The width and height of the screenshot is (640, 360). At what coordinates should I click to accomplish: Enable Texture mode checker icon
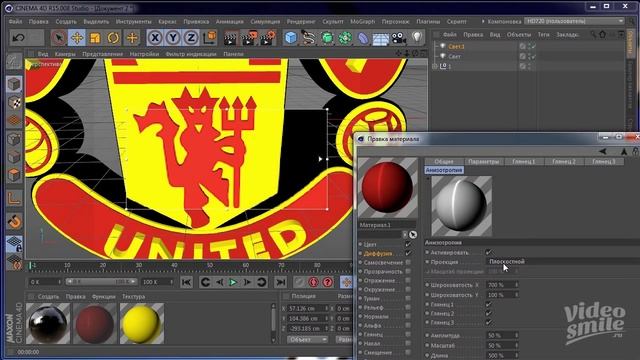click(14, 102)
